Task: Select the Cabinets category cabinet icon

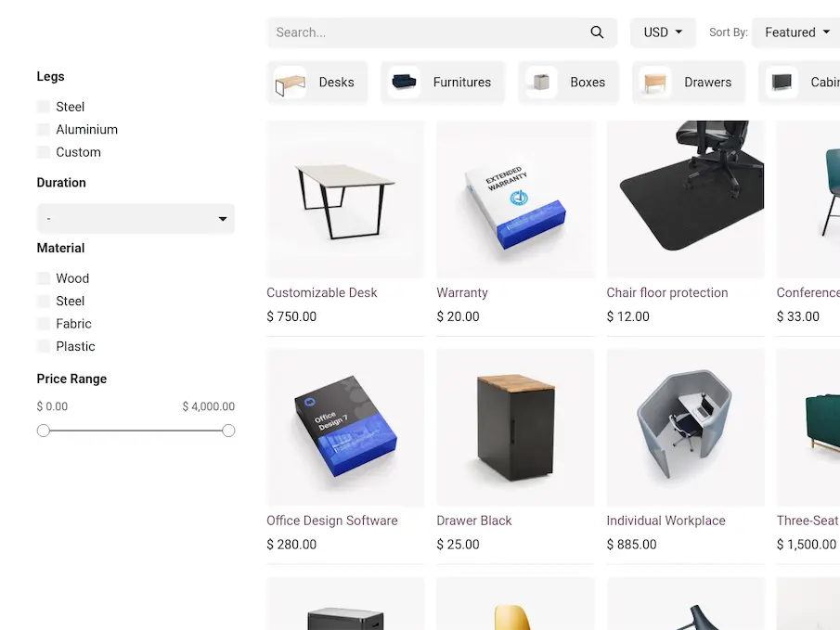Action: point(782,83)
